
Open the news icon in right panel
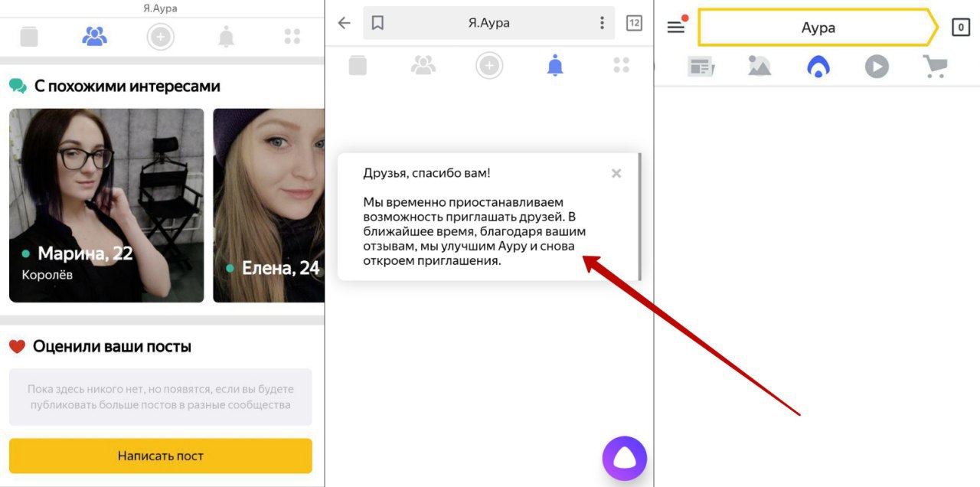coord(701,67)
